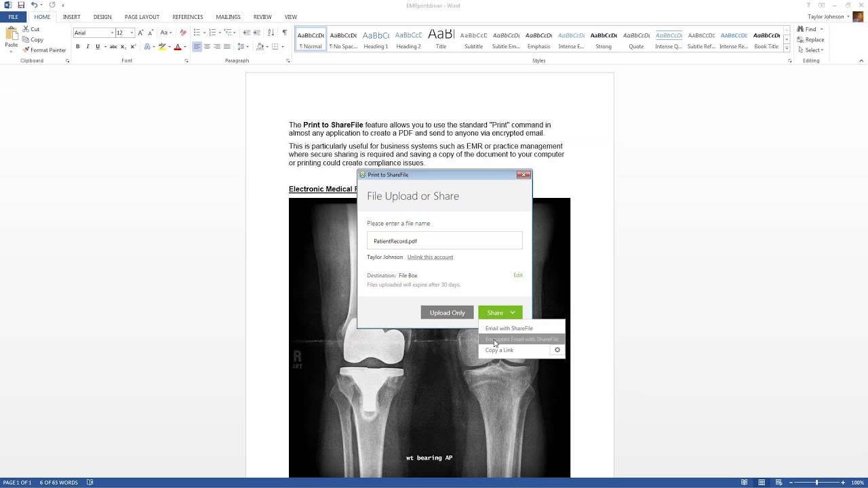
Task: Click the Grow Font icon
Action: point(140,33)
